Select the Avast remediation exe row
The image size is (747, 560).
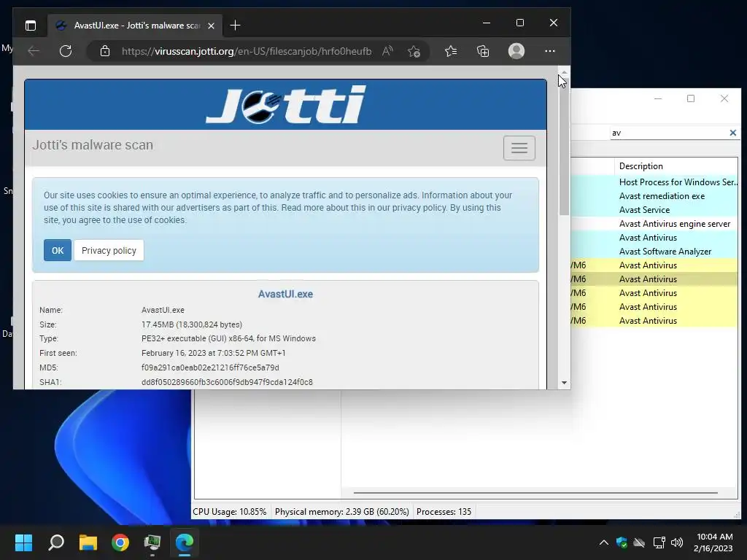point(654,195)
